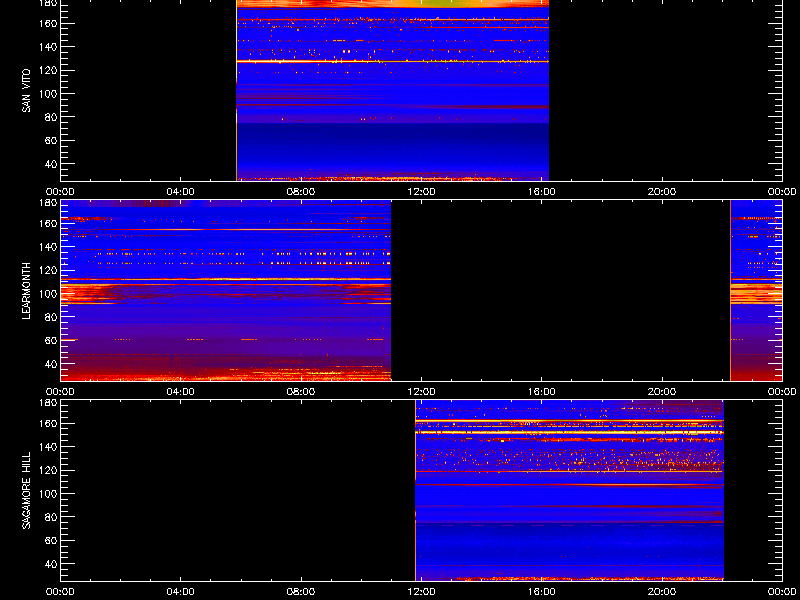Click the 60 frequency label on Sagamore Hill axis
The height and width of the screenshot is (600, 800).
coord(52,541)
